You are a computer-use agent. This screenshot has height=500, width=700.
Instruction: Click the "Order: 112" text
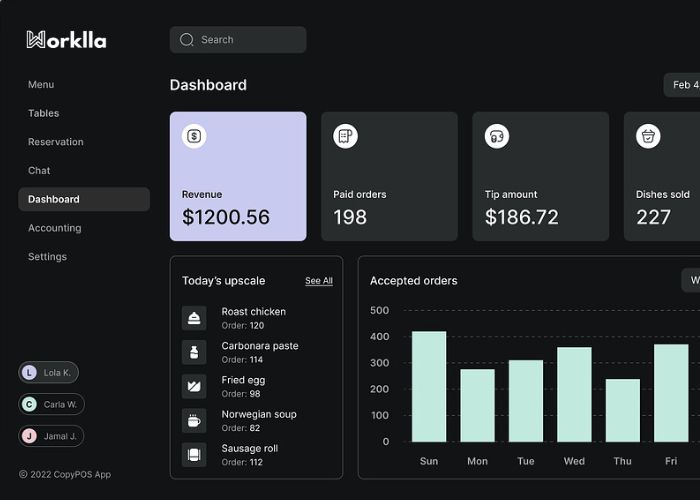242,462
